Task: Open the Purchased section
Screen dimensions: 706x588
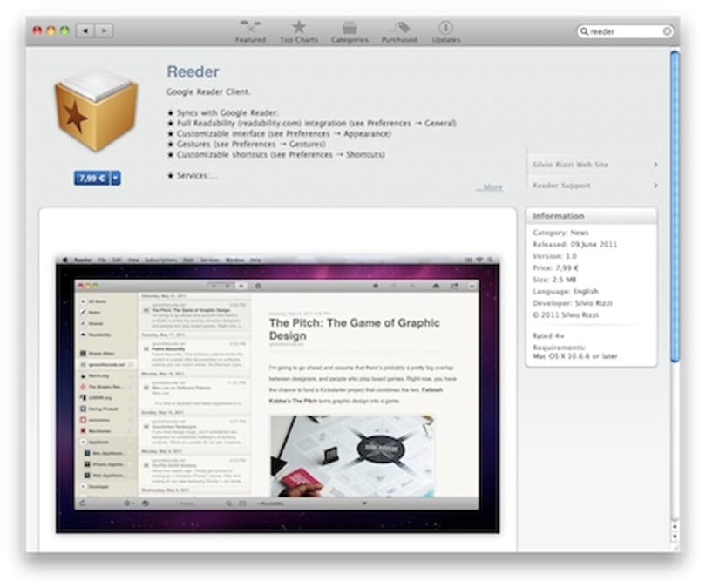Action: pos(399,31)
